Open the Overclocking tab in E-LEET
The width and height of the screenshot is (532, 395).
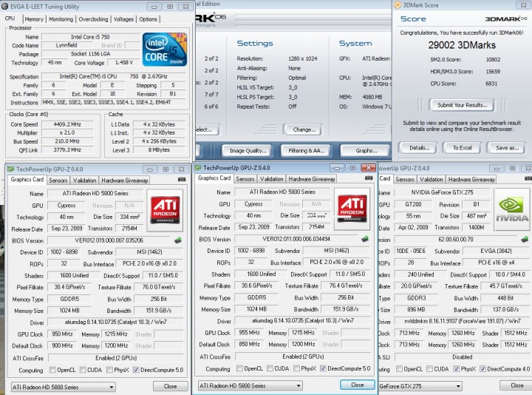93,19
